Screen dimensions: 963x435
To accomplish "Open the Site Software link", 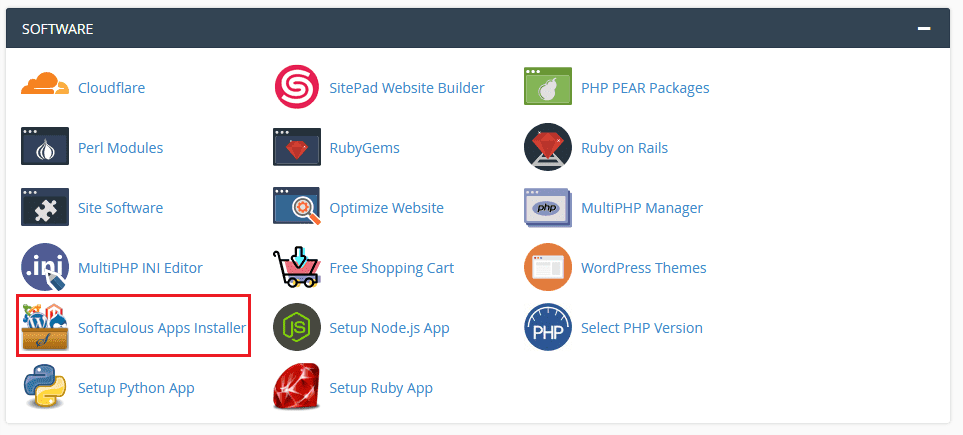I will coord(120,208).
